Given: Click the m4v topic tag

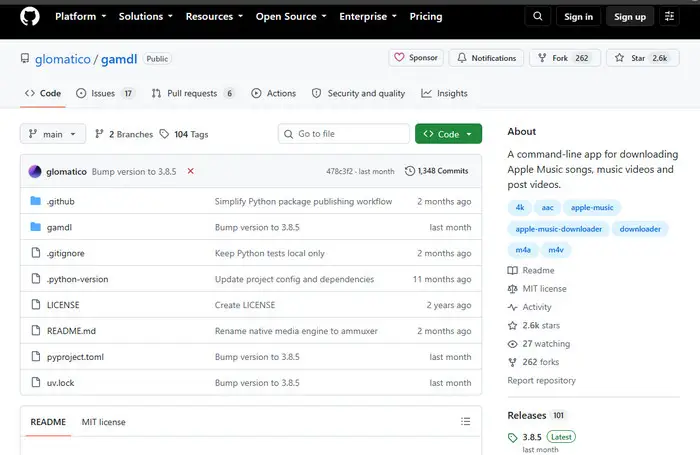Looking at the screenshot, I should (x=556, y=250).
